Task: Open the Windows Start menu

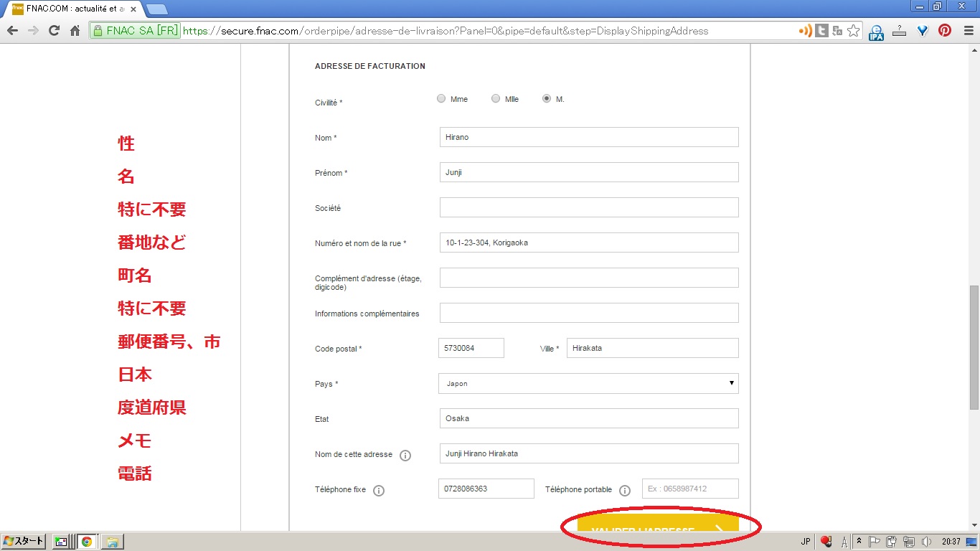Action: [x=24, y=542]
